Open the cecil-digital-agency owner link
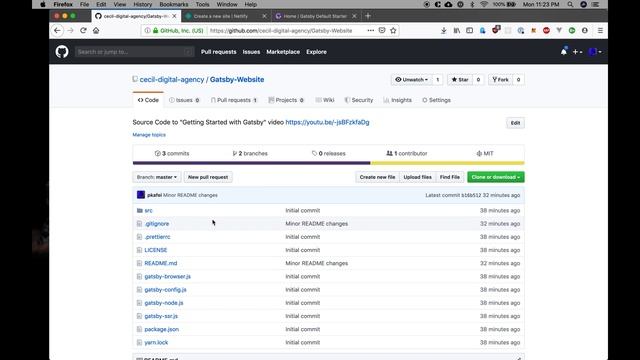Screen dimensions: 640x360 tap(172, 80)
